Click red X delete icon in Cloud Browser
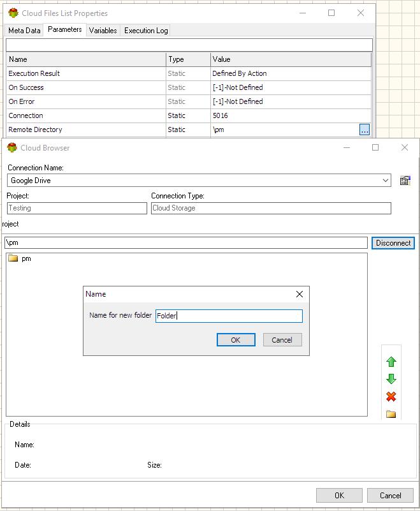420x511 pixels. (x=391, y=397)
